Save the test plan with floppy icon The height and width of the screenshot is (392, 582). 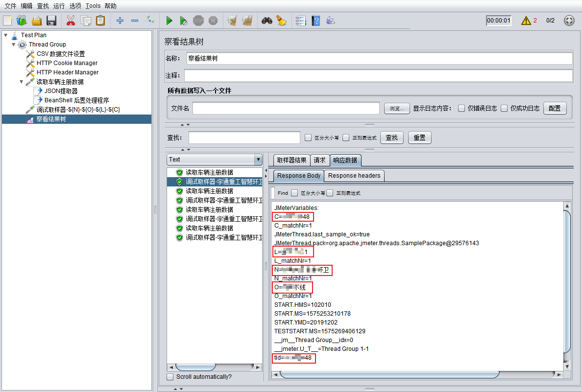51,21
